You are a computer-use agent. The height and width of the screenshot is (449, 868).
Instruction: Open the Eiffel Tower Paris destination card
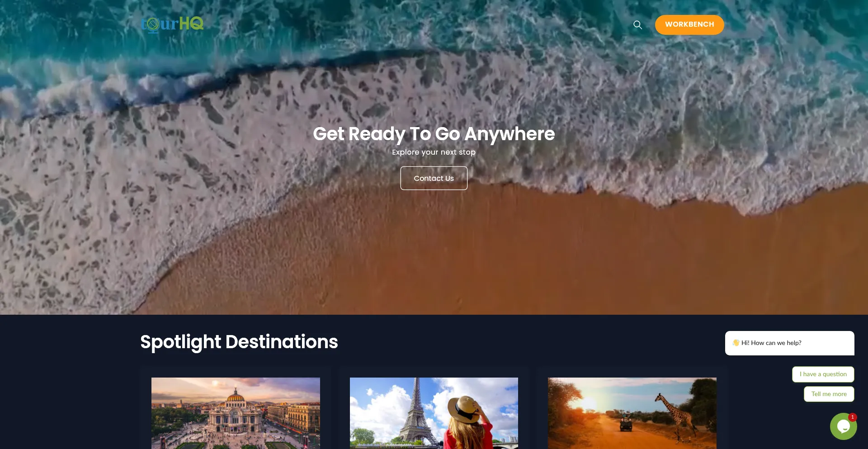coord(434,413)
